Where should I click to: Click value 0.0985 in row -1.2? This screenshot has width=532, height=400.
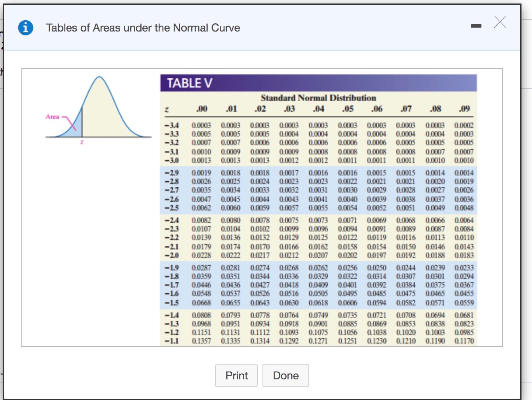[464, 332]
